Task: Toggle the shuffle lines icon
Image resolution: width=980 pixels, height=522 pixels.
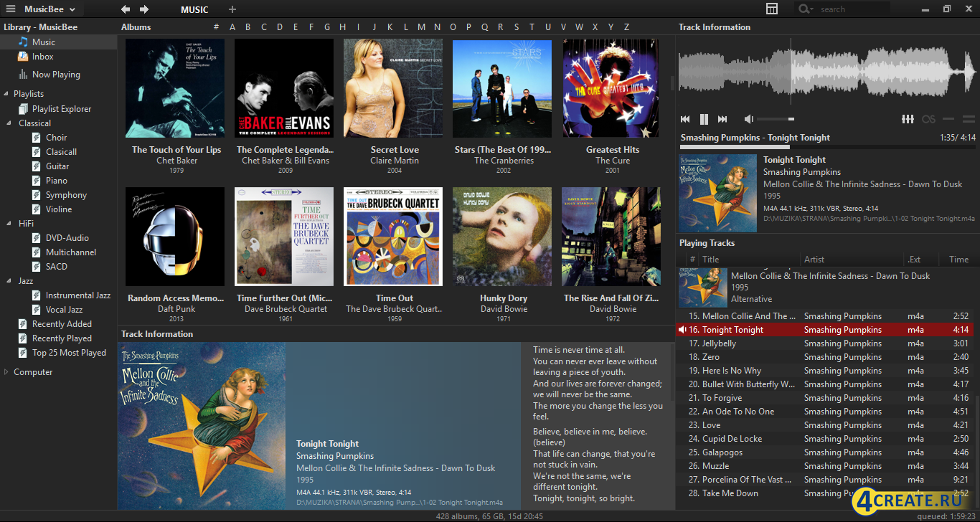Action: click(969, 119)
